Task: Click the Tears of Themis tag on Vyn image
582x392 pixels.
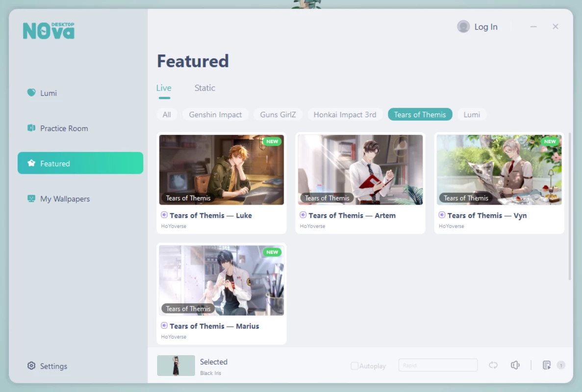Action: pyautogui.click(x=466, y=198)
